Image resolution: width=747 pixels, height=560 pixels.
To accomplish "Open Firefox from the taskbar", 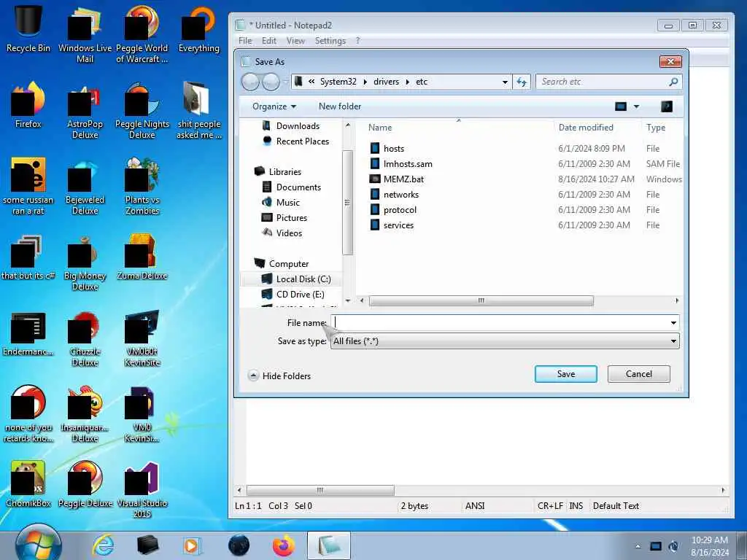I will (x=284, y=545).
